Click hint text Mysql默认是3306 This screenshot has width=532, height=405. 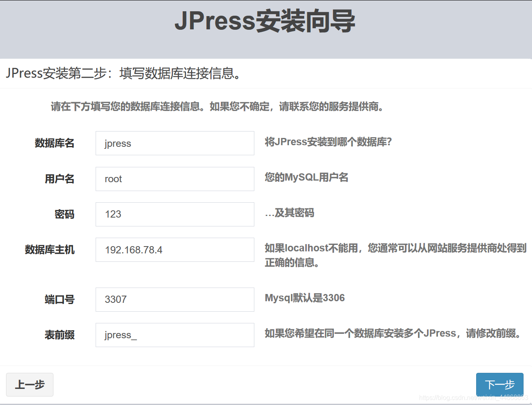[x=305, y=298]
